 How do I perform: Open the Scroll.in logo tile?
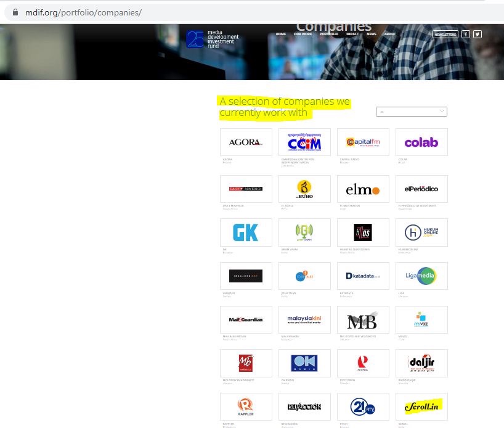pos(421,406)
